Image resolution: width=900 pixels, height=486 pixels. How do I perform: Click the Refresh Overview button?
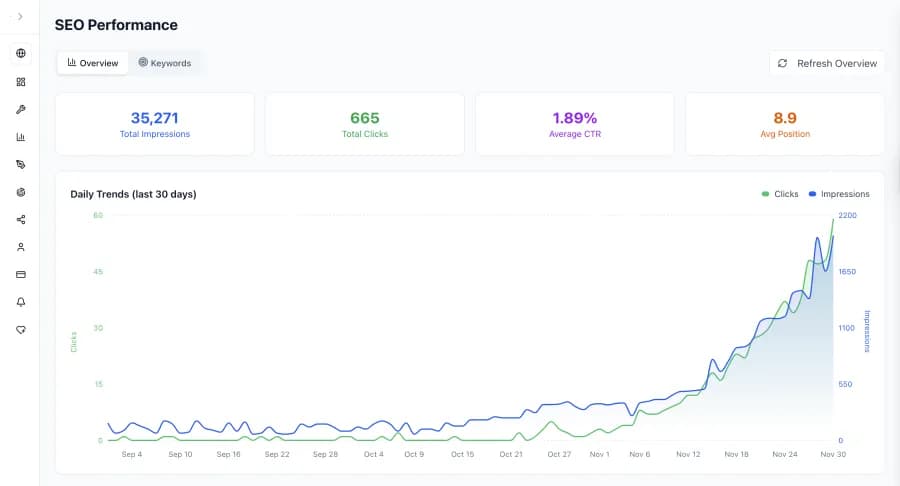click(826, 63)
